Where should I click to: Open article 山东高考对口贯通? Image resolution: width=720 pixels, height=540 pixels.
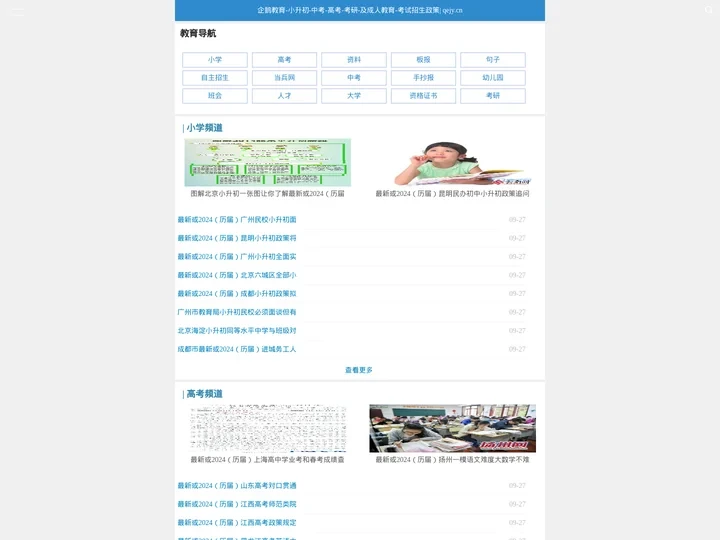pyautogui.click(x=237, y=486)
